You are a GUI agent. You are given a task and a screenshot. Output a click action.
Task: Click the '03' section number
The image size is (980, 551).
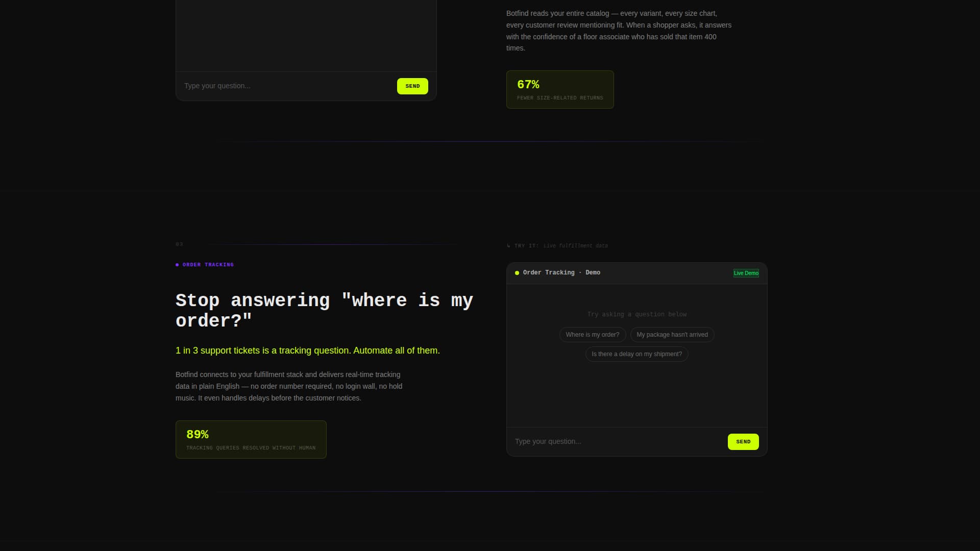point(179,244)
